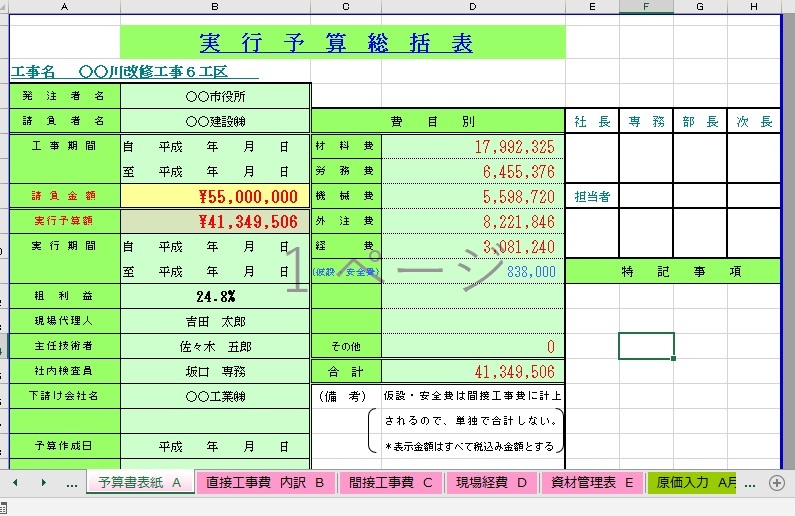The height and width of the screenshot is (516, 795).
Task: Click the 特記事項 header cell
Action: [x=673, y=271]
